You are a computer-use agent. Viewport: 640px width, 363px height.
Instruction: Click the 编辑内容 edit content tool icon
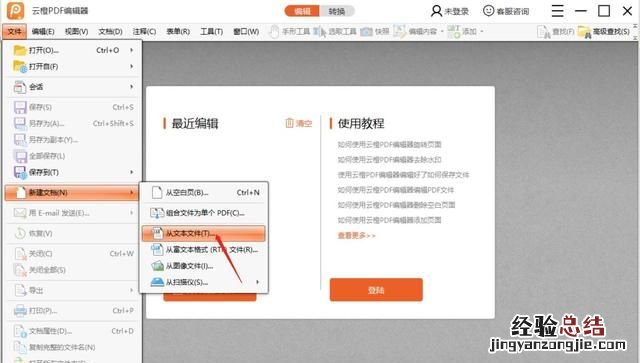click(399, 31)
